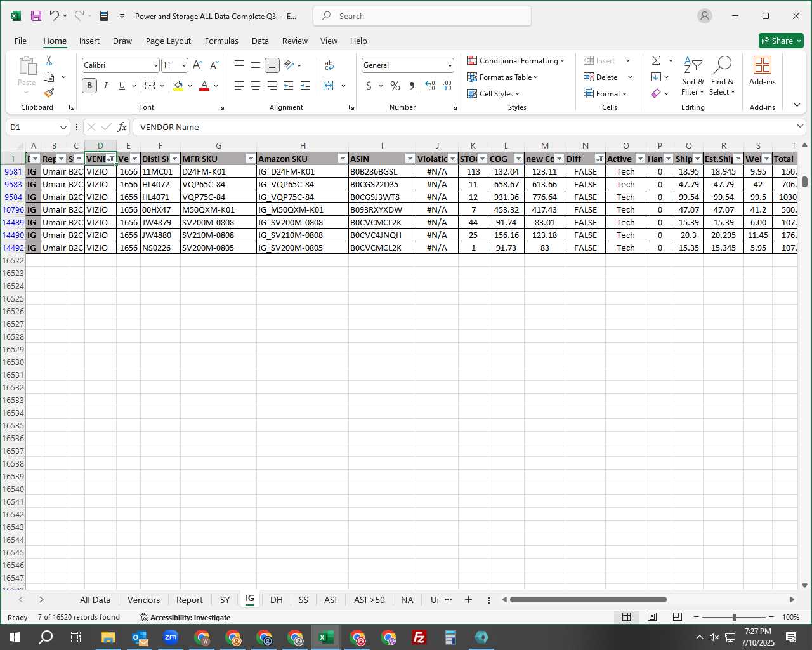Switch to the All Data sheet tab
This screenshot has height=650, width=812.
pyautogui.click(x=95, y=600)
